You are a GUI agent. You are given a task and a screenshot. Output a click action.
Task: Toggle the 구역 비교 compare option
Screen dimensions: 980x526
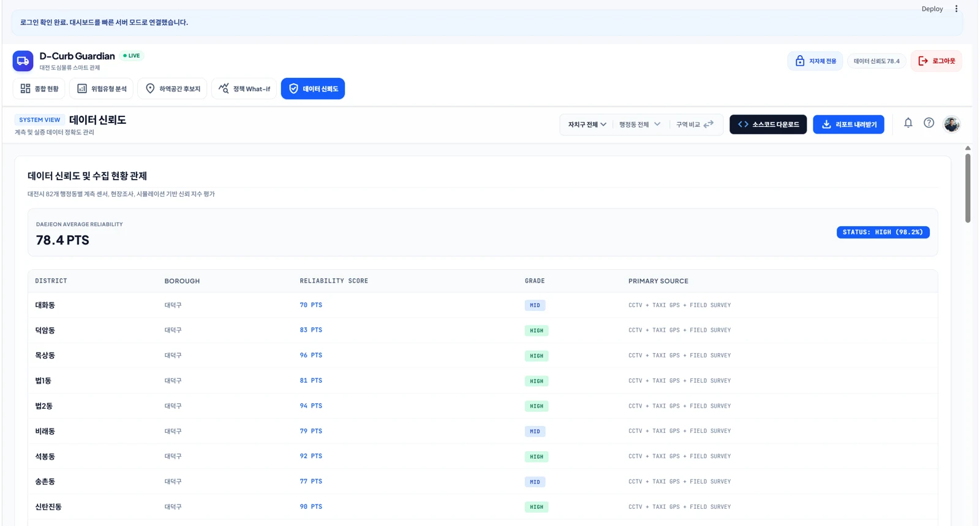coord(695,124)
